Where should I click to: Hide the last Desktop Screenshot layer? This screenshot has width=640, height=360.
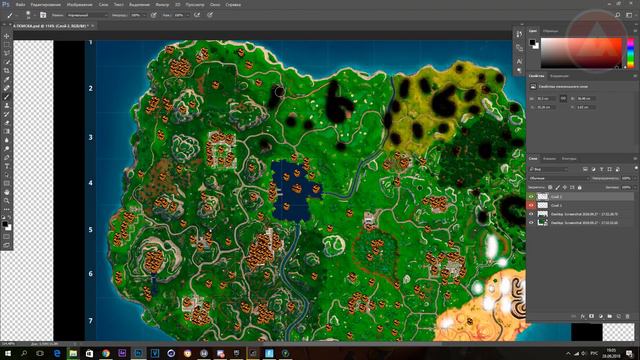[531, 223]
